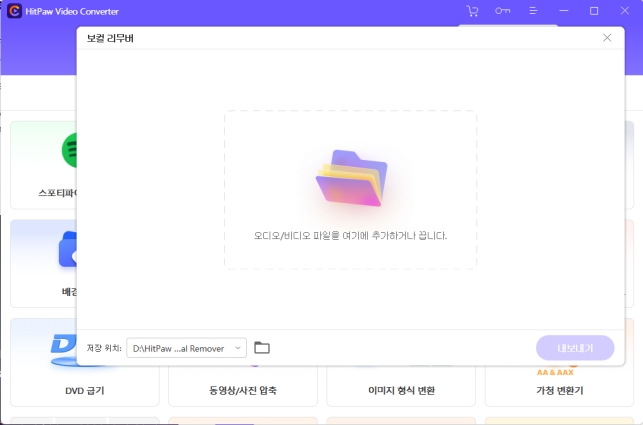
Task: Open the hamburger menu in title bar
Action: tap(533, 11)
